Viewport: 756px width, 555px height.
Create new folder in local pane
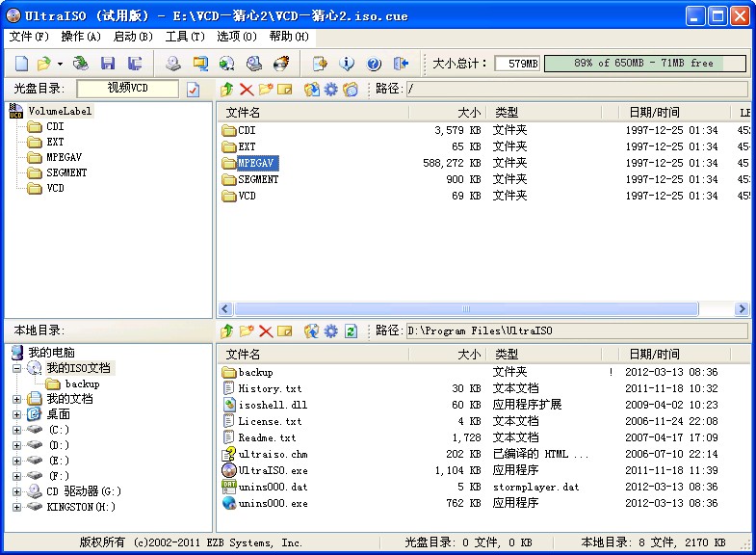pyautogui.click(x=247, y=331)
